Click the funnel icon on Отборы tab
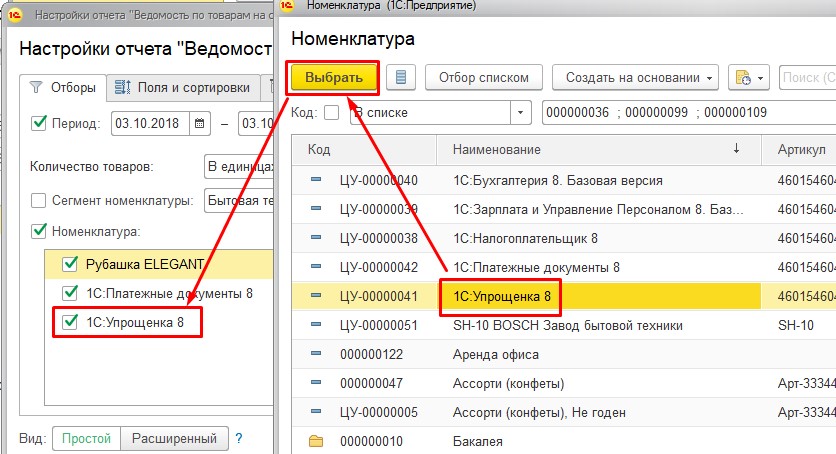Screen dimensions: 836x454 pos(36,87)
